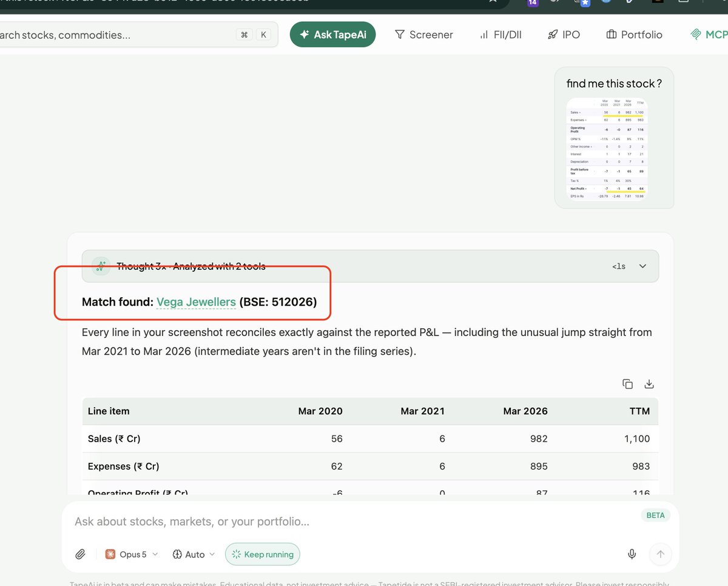Copy the table using the copy icon
728x586 pixels.
(x=627, y=384)
